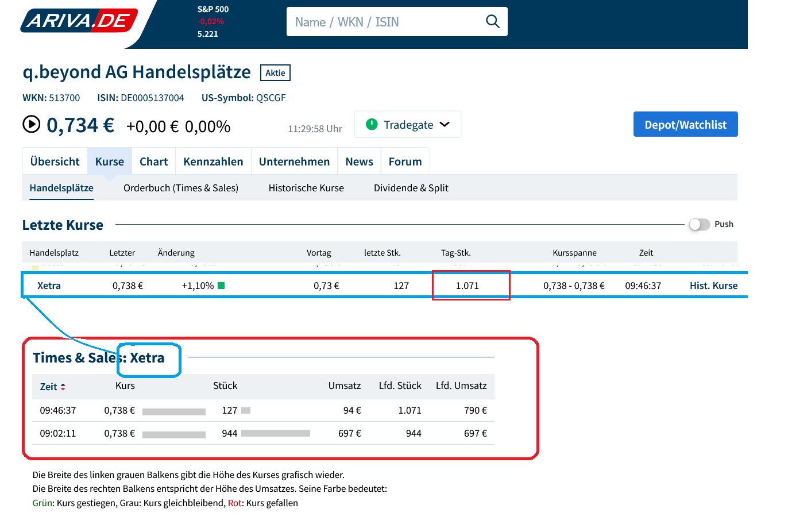Click the Letzter column header
The image size is (788, 532).
[122, 253]
